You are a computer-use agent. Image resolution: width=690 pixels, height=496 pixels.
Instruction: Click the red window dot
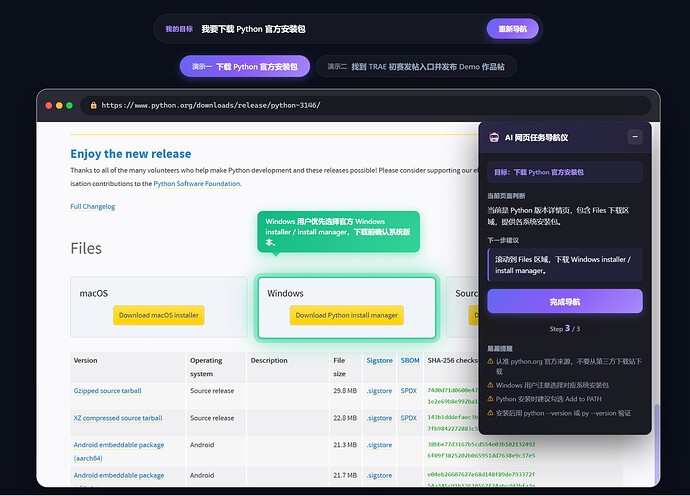click(49, 105)
